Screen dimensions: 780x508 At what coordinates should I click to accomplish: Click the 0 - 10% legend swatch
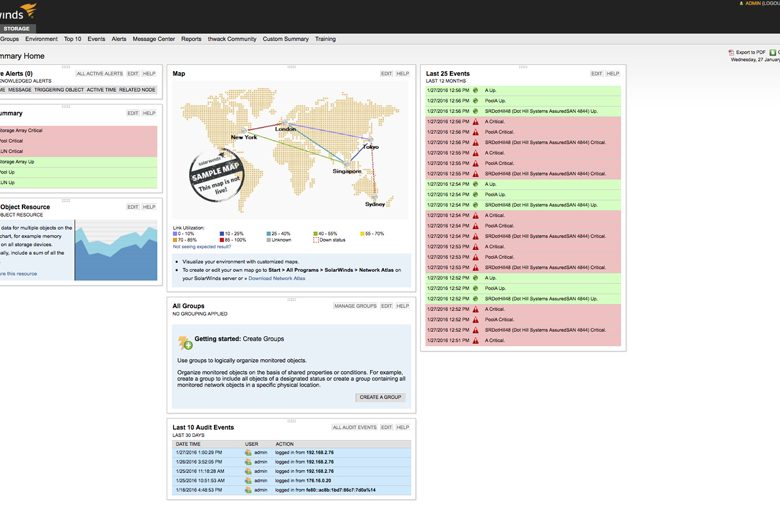(175, 233)
